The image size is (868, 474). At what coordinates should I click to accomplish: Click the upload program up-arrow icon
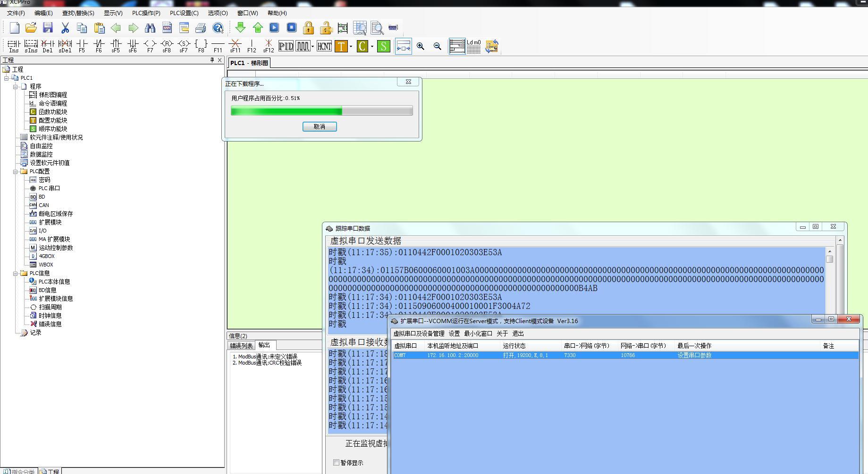[x=258, y=28]
